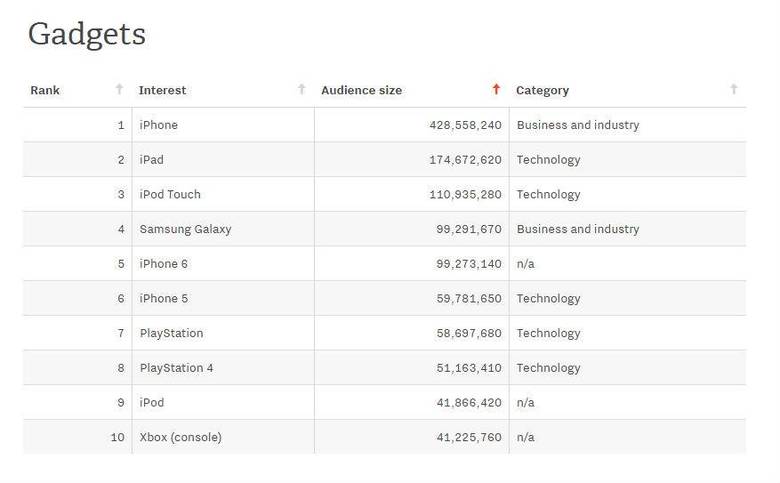Click the rank 7 number cell
Image resolution: width=780 pixels, height=483 pixels.
click(121, 333)
